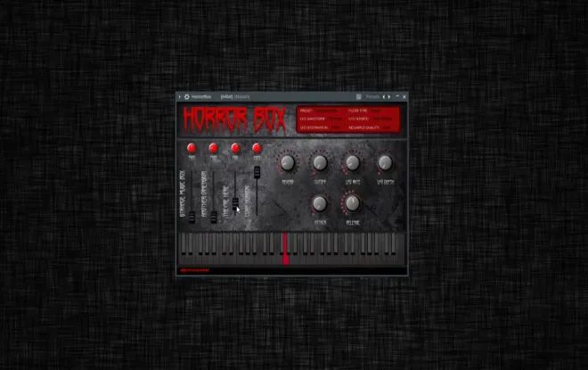Toggle the red button above Strange Music Box
Screen dimensions: 588x370
(x=192, y=148)
